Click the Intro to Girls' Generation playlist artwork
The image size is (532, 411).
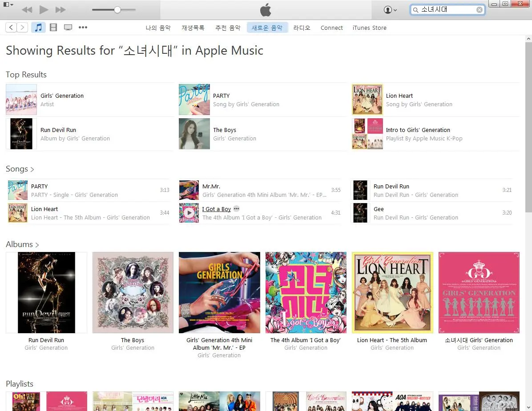click(x=367, y=134)
